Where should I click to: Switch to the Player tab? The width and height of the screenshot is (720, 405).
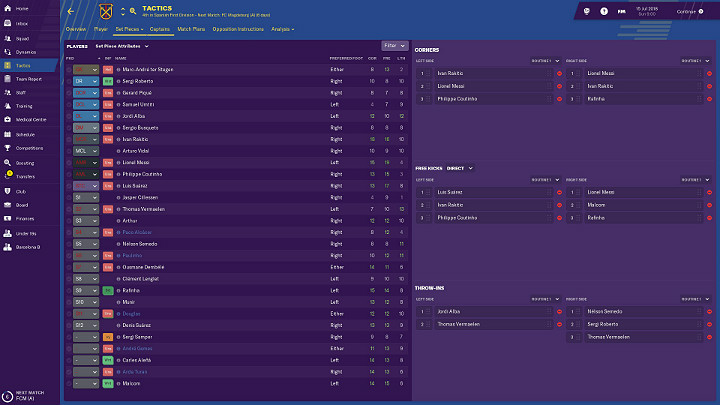(101, 29)
